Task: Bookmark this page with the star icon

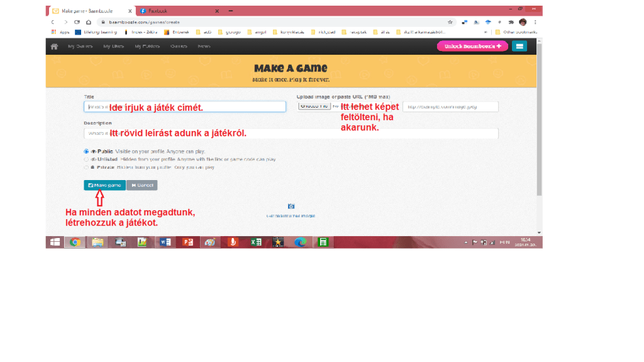Action: 450,22
